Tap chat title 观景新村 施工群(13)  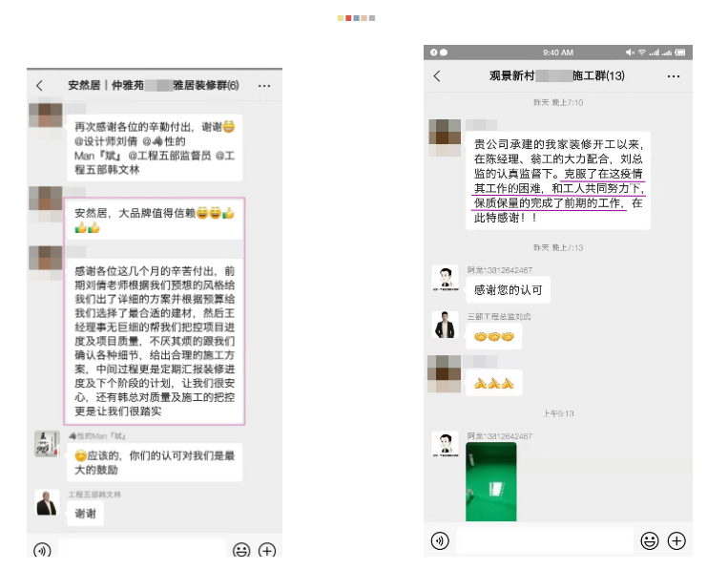(556, 75)
